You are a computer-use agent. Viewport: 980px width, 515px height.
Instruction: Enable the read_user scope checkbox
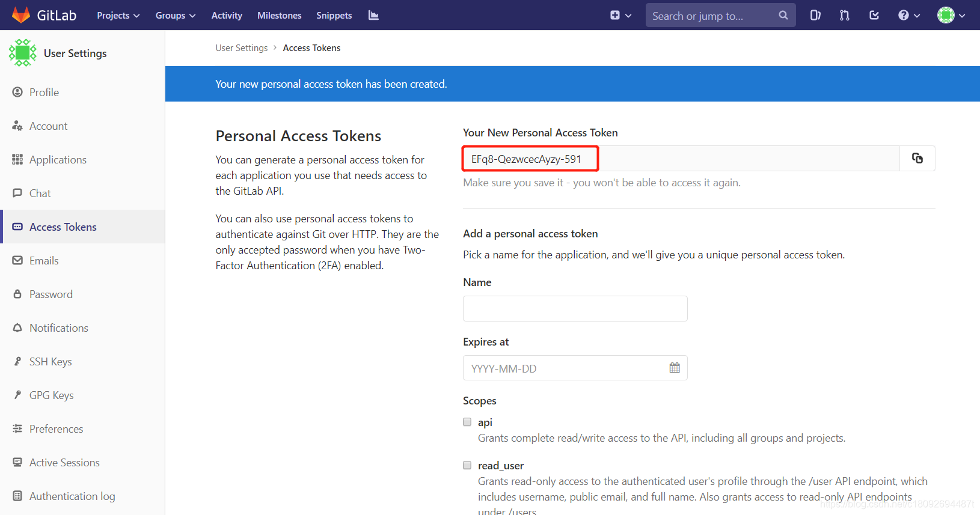[x=467, y=465]
